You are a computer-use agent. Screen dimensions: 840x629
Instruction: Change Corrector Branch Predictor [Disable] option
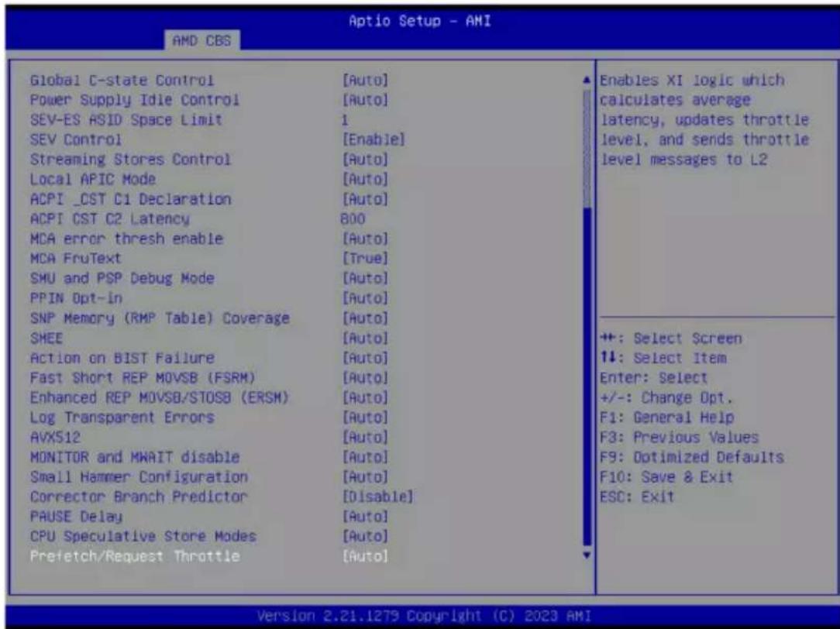(x=377, y=497)
